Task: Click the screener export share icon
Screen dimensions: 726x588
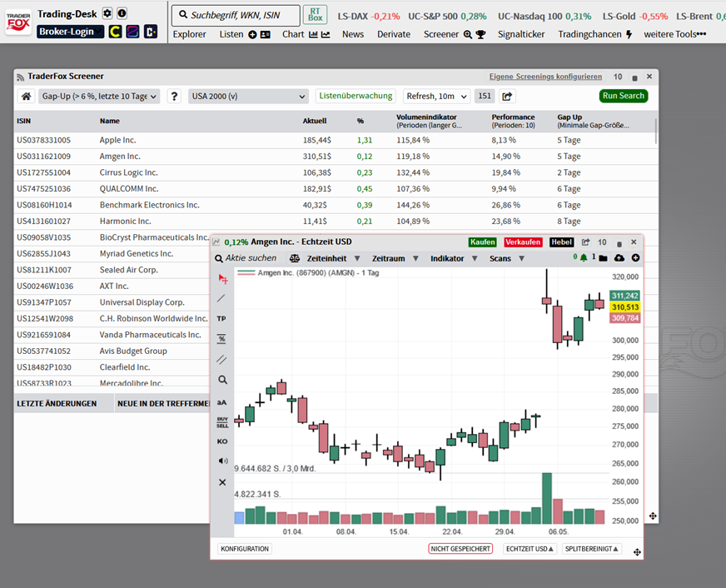Action: [x=508, y=97]
